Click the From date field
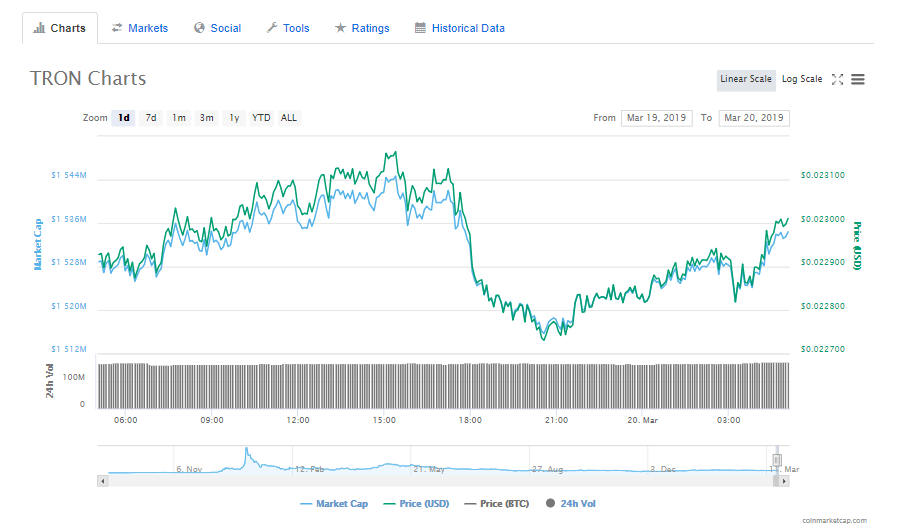 point(657,118)
